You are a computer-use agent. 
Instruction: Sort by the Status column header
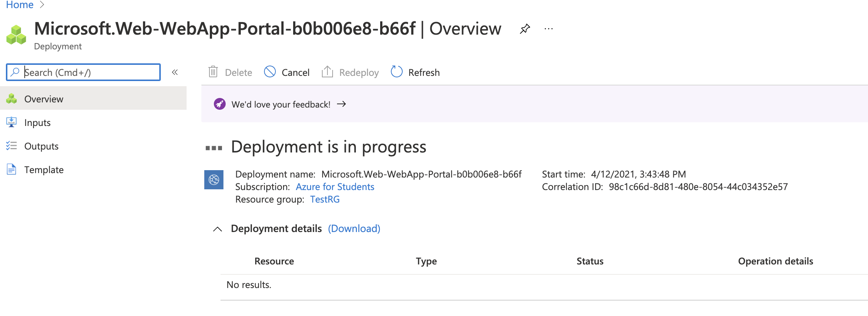pos(590,261)
